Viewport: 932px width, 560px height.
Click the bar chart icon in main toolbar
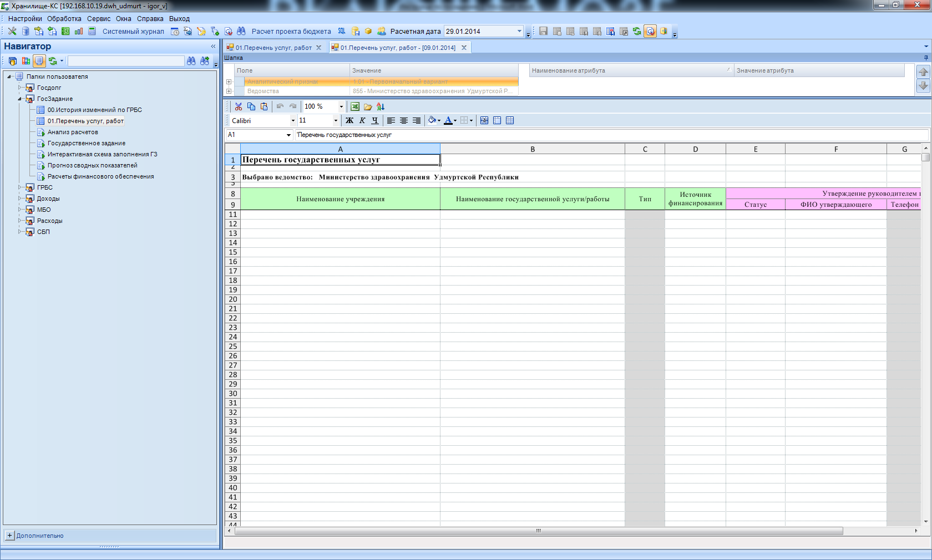tap(79, 32)
